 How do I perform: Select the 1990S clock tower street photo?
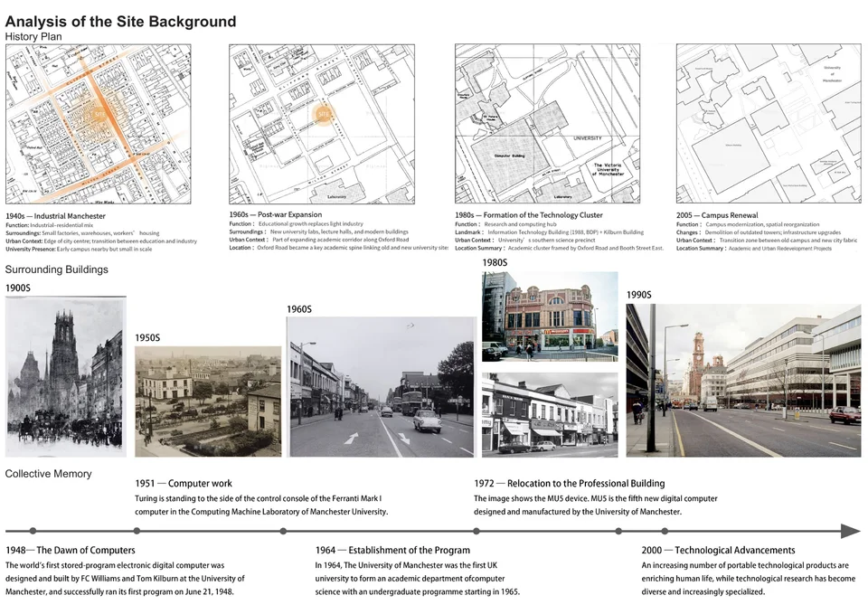click(743, 381)
